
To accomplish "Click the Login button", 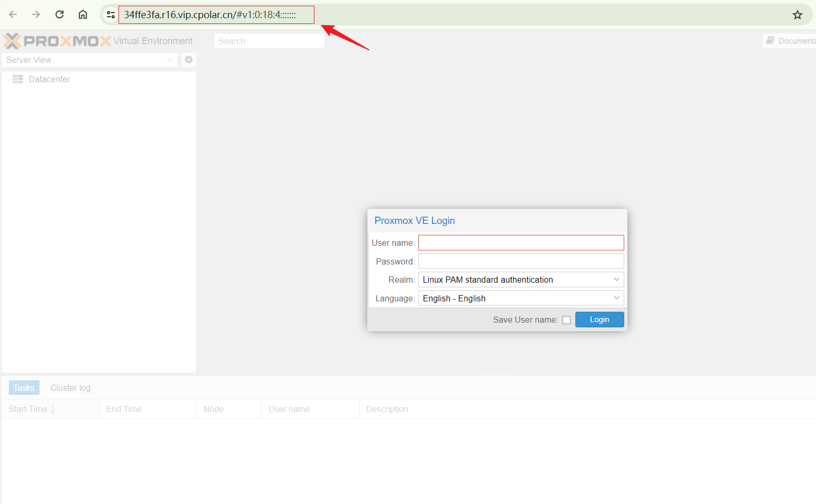I will [x=599, y=320].
